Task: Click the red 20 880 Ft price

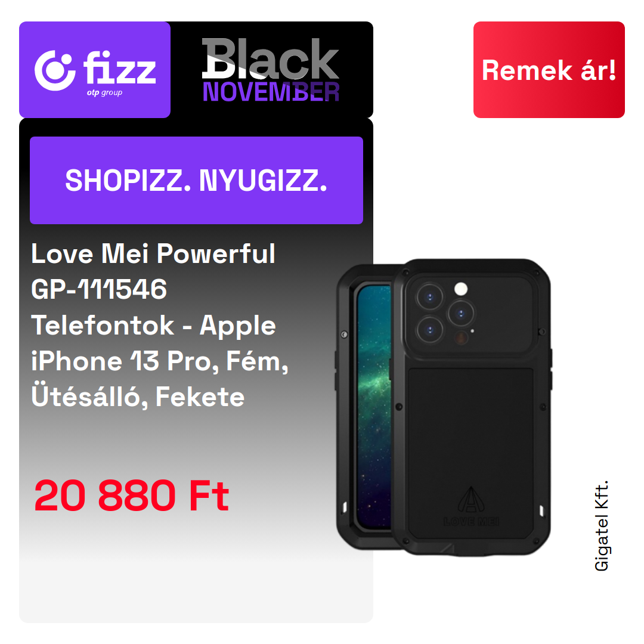Action: pyautogui.click(x=131, y=496)
